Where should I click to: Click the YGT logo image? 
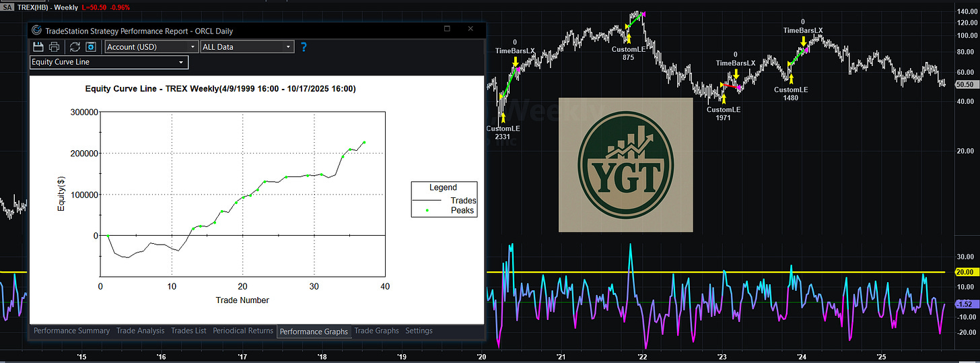[x=625, y=165]
